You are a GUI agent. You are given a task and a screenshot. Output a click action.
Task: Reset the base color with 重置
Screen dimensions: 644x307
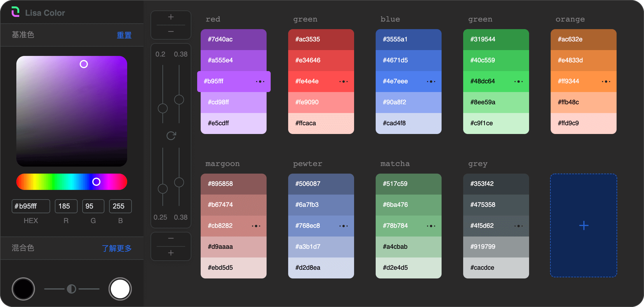click(x=124, y=35)
